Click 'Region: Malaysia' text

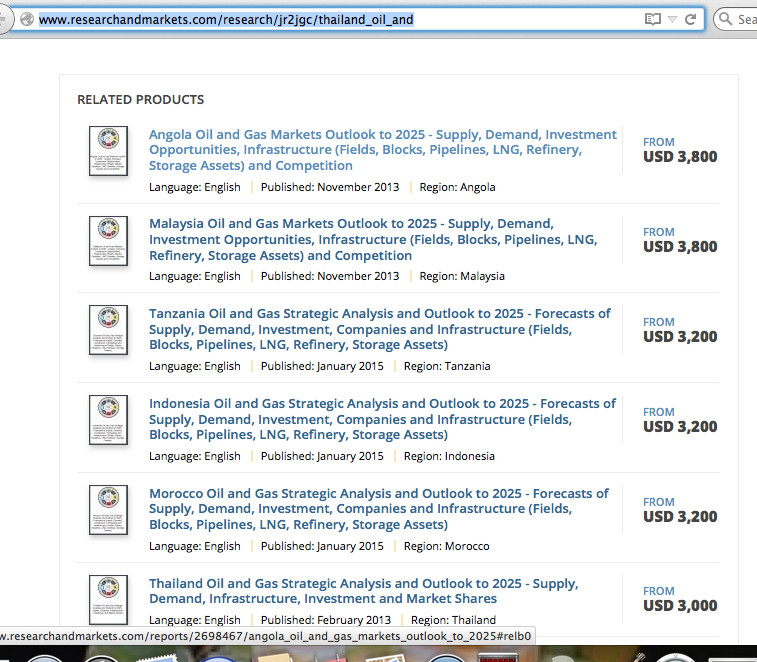(462, 276)
